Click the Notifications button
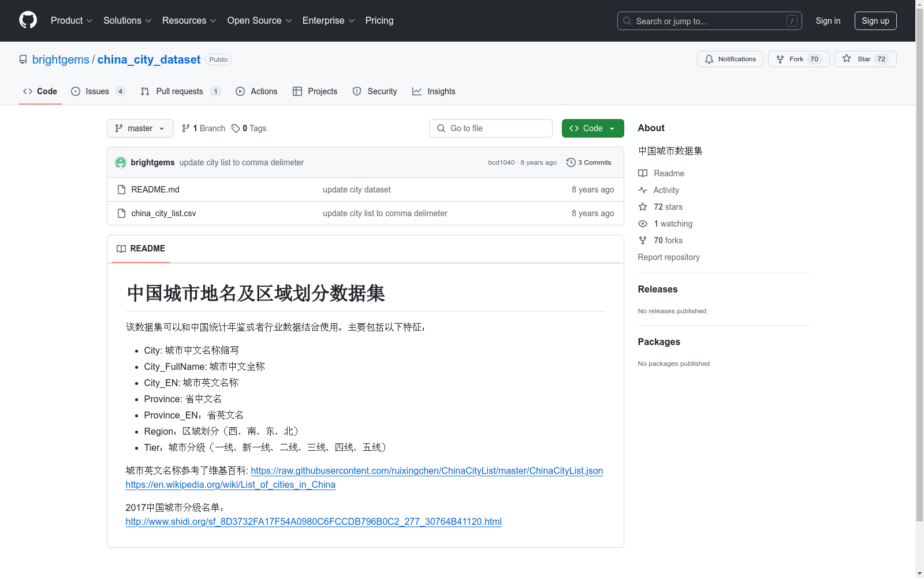924x578 pixels. [731, 59]
